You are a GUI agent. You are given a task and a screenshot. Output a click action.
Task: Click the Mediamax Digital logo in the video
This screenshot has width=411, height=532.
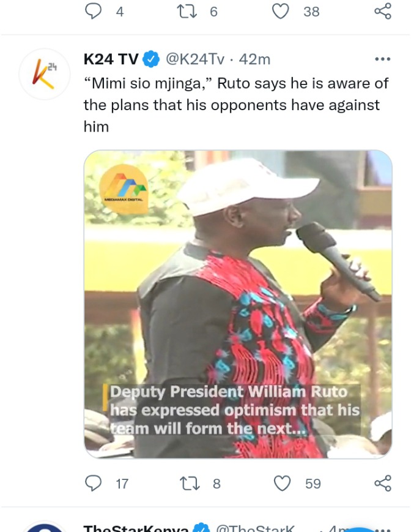click(124, 189)
